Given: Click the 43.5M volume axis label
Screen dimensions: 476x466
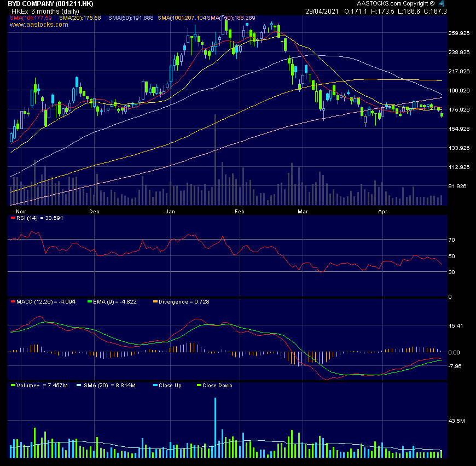Looking at the screenshot, I should [x=456, y=421].
